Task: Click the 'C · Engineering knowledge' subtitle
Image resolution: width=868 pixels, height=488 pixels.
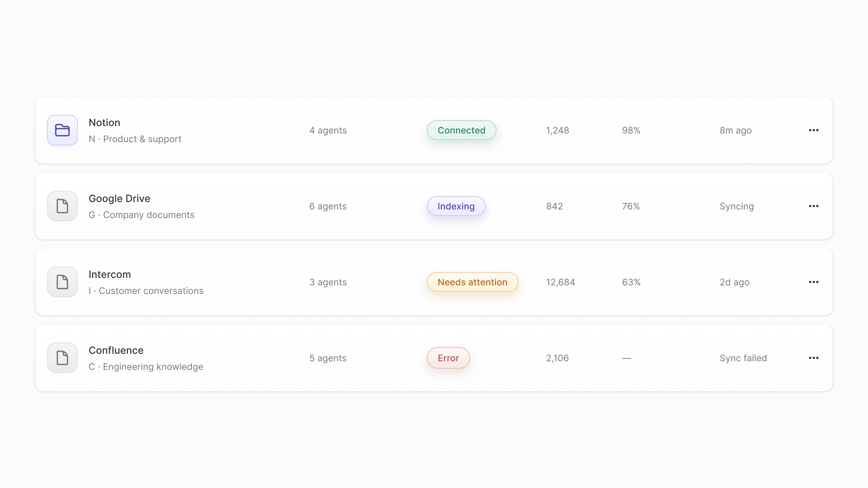Action: pos(146,367)
